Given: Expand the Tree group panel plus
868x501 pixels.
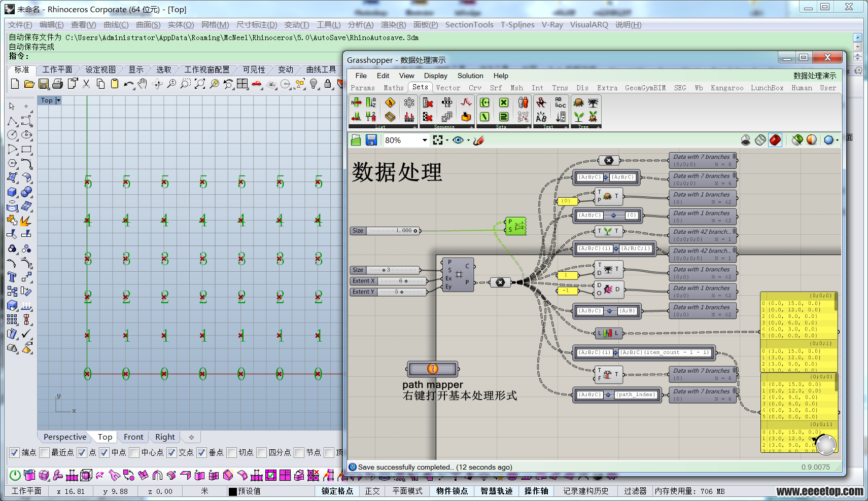Looking at the screenshot, I should pyautogui.click(x=599, y=127).
